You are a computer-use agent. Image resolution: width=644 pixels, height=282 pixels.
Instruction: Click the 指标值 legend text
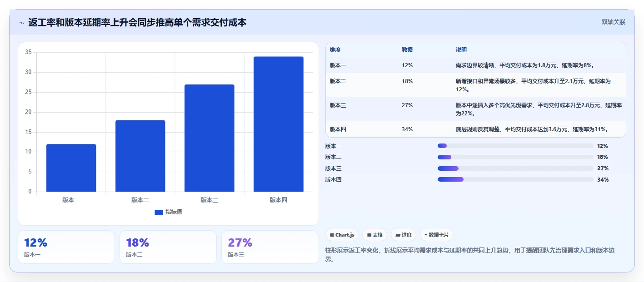(x=174, y=212)
